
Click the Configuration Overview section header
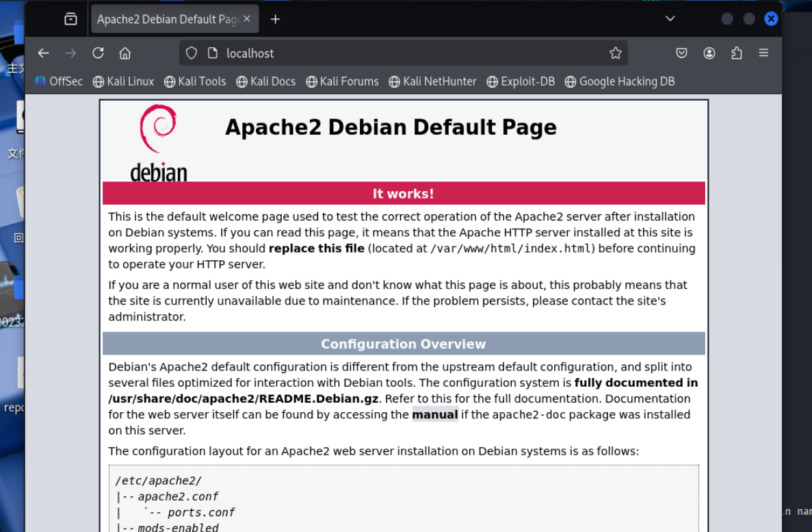404,344
